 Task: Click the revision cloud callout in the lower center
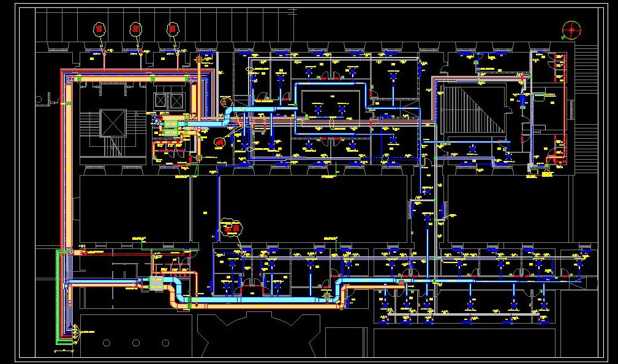pos(232,227)
